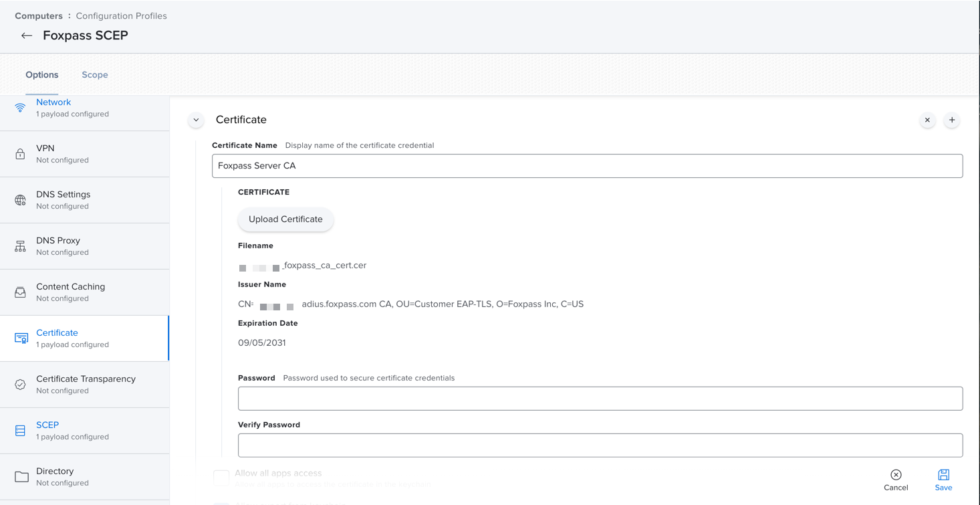Switch to the Options tab

(42, 75)
